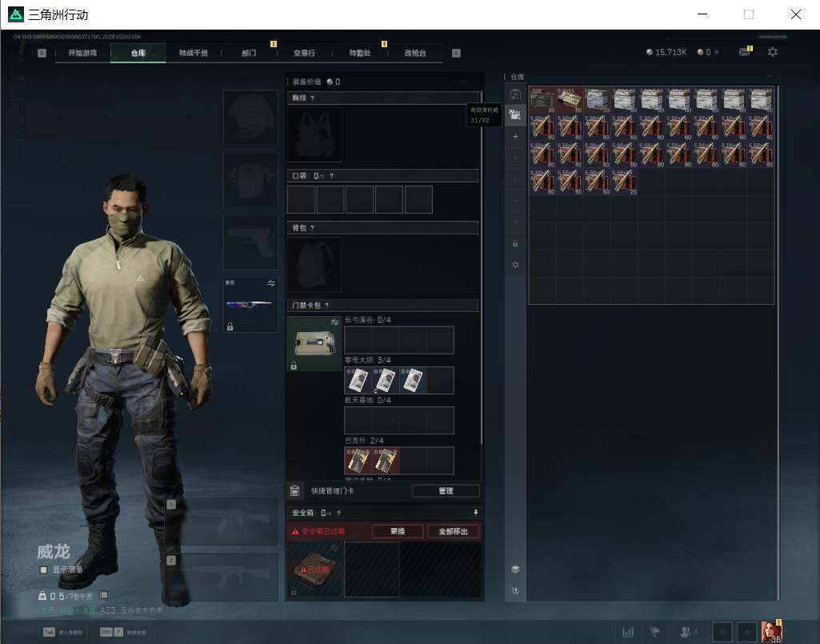
Task: Toggle the 显示装备 checkbox
Action: pyautogui.click(x=44, y=570)
